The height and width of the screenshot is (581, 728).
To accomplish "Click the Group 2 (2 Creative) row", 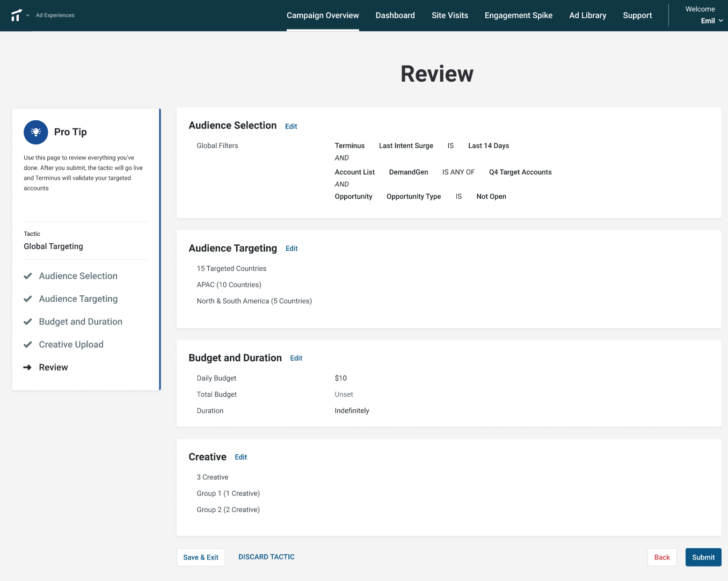I will point(228,510).
